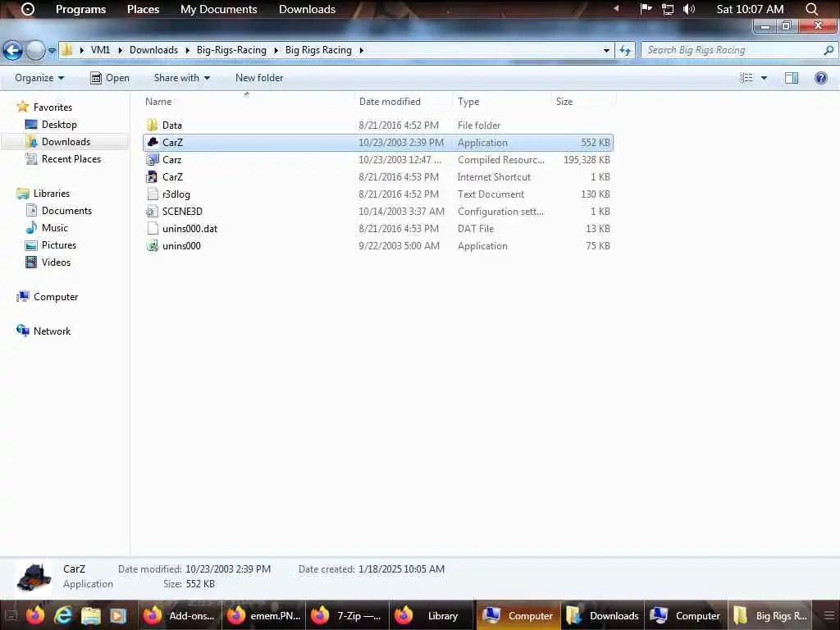This screenshot has width=840, height=630.
Task: Launch Firefox from the taskbar quick launch
Action: click(x=34, y=615)
